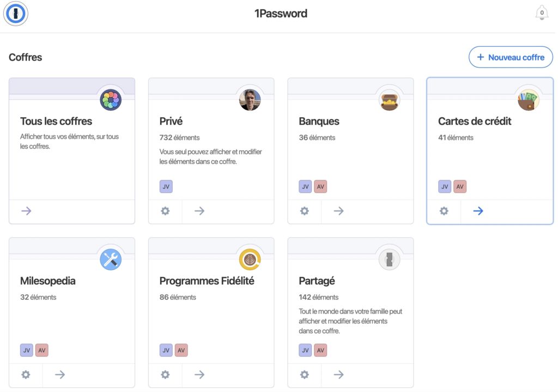Click the 1Password logo icon
This screenshot has height=392, width=558.
point(15,14)
